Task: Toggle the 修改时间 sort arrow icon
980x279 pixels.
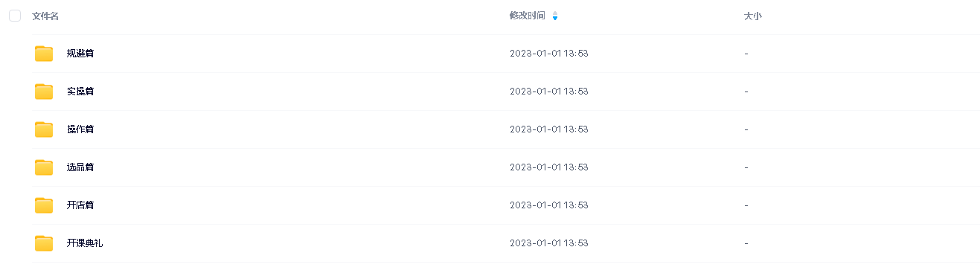Action: [x=555, y=16]
